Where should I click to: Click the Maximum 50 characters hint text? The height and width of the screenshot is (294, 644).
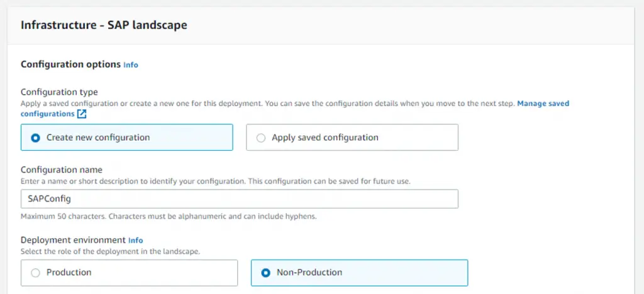click(169, 216)
